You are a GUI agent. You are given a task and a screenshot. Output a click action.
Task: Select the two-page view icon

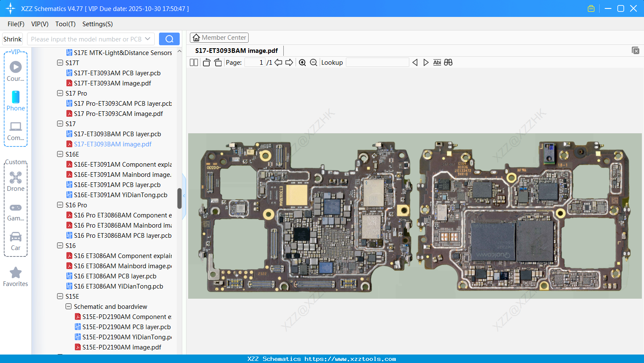[x=193, y=62]
